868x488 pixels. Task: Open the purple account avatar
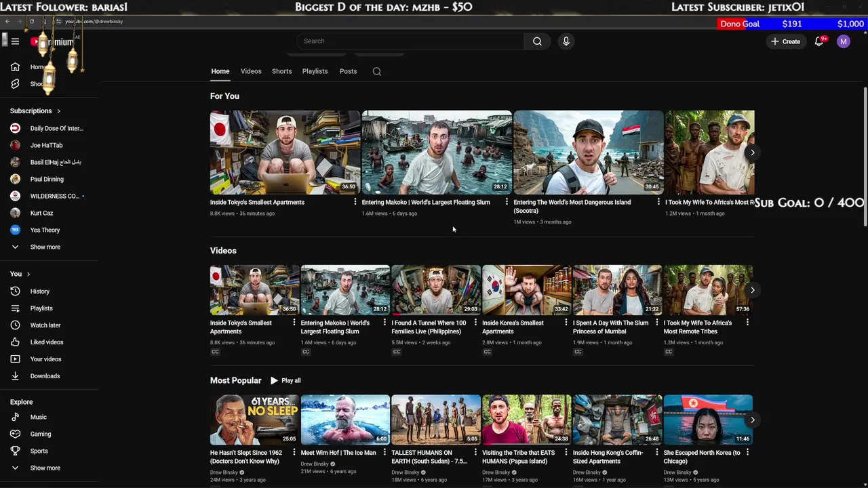tap(844, 41)
